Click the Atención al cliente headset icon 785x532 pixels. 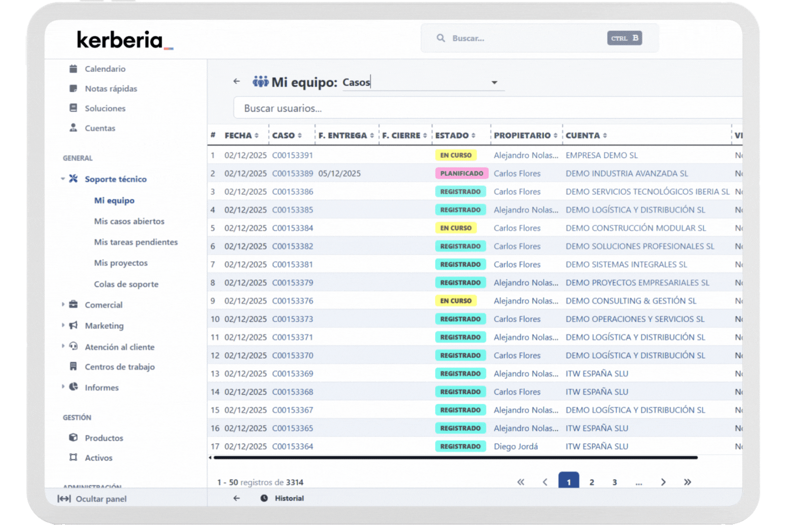point(73,346)
